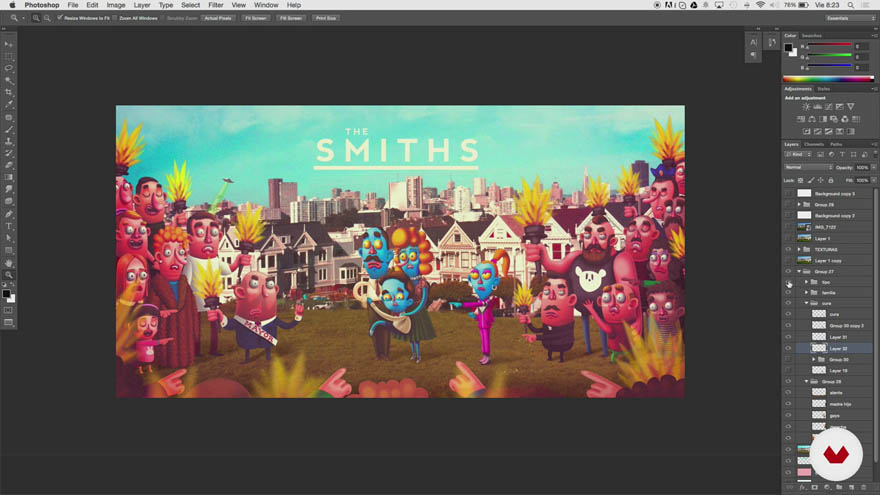880x495 pixels.
Task: Switch to the Swatches tab
Action: click(x=812, y=35)
